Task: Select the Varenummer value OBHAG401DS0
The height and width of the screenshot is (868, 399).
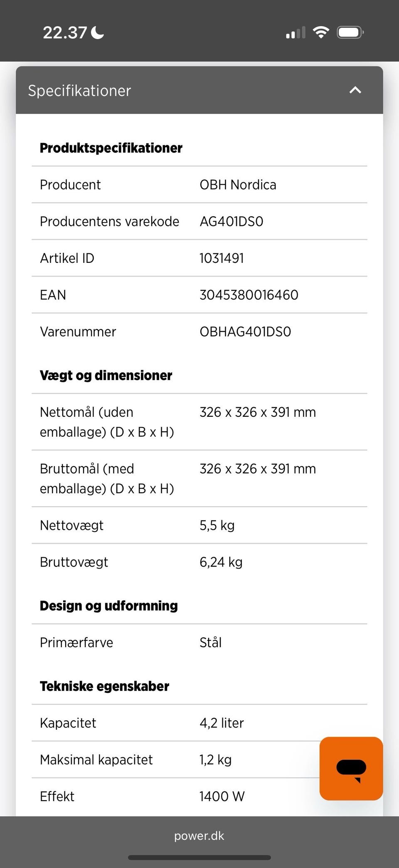Action: [x=245, y=332]
